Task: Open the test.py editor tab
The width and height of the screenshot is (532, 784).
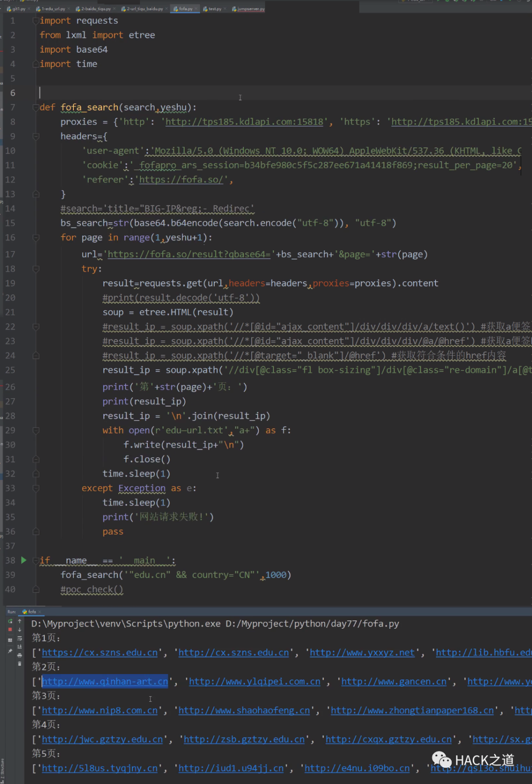Action: tap(212, 9)
